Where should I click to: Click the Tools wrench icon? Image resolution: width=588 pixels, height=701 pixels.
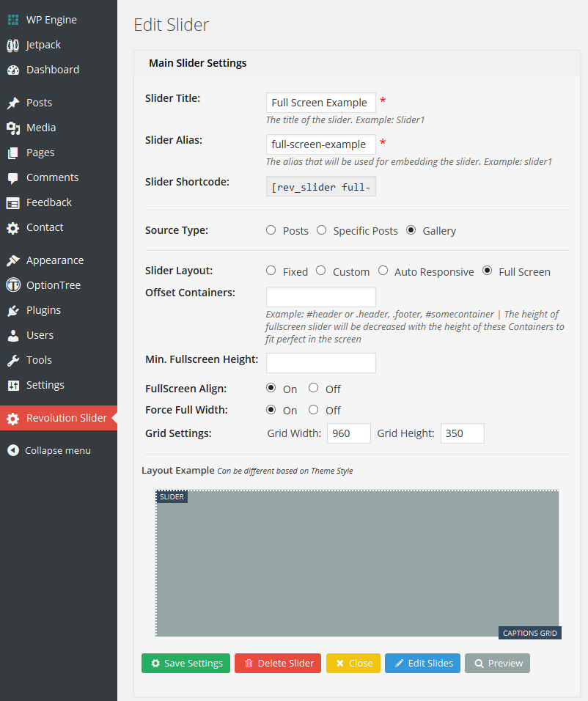(x=14, y=359)
